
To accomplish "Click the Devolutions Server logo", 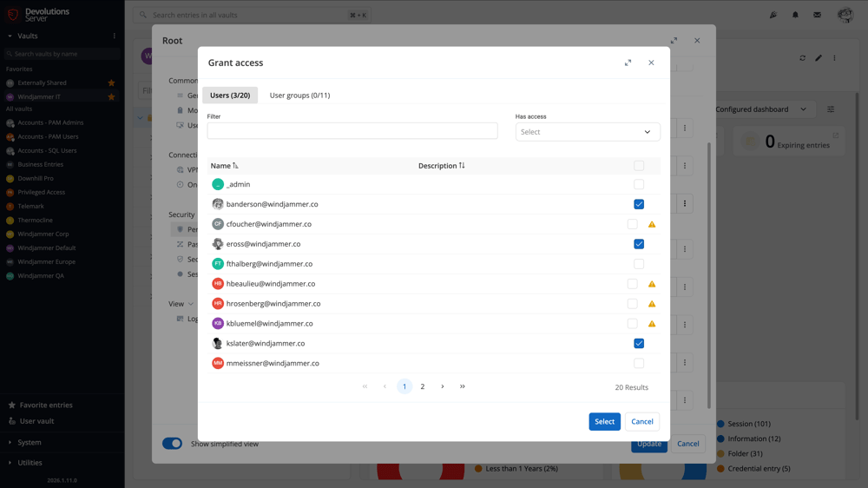I will 37,15.
